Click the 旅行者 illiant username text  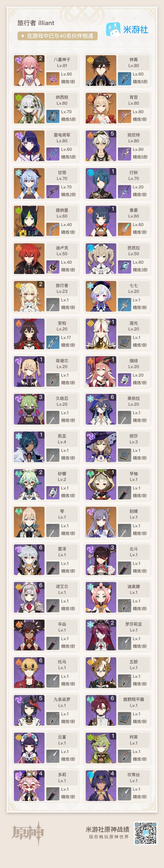[36, 23]
